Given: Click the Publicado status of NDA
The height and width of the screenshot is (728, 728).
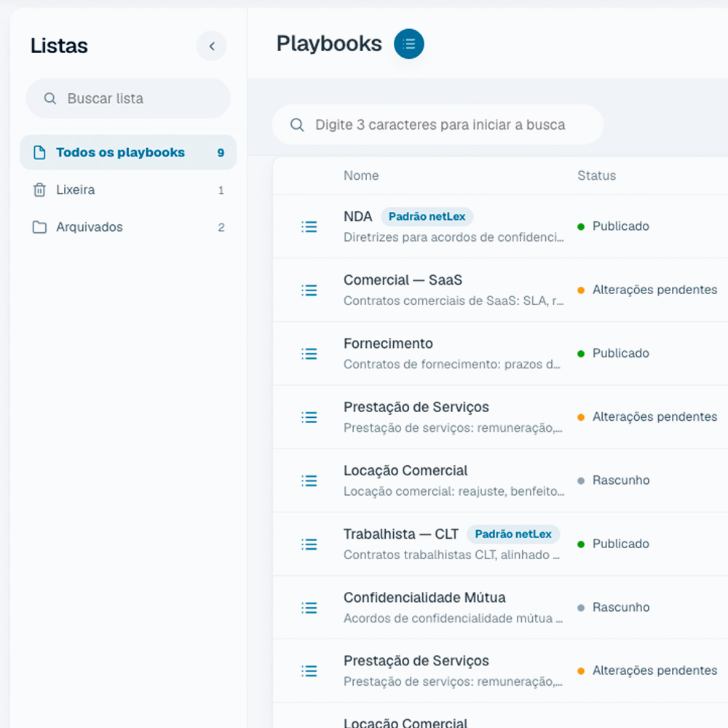Looking at the screenshot, I should coord(621,226).
